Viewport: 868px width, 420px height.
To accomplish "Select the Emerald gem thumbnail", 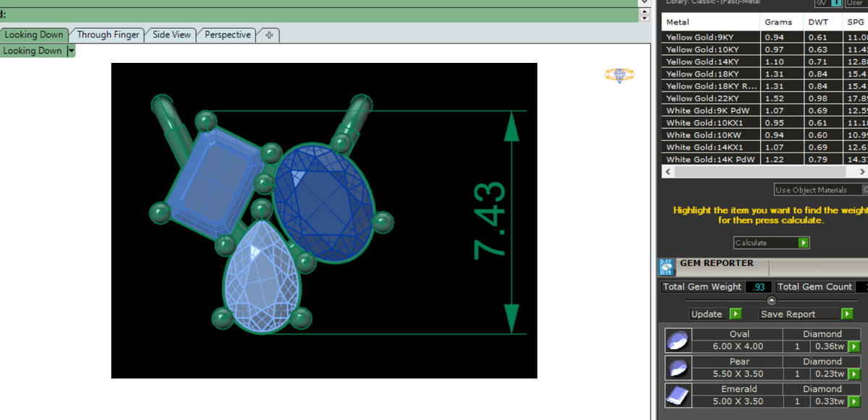I will tap(678, 395).
